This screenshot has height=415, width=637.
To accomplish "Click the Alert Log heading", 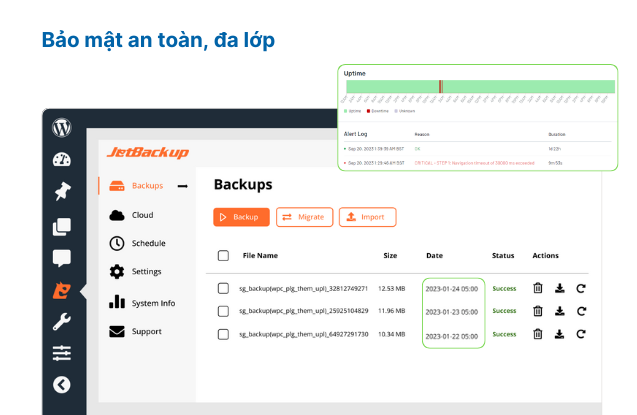I will [x=355, y=134].
